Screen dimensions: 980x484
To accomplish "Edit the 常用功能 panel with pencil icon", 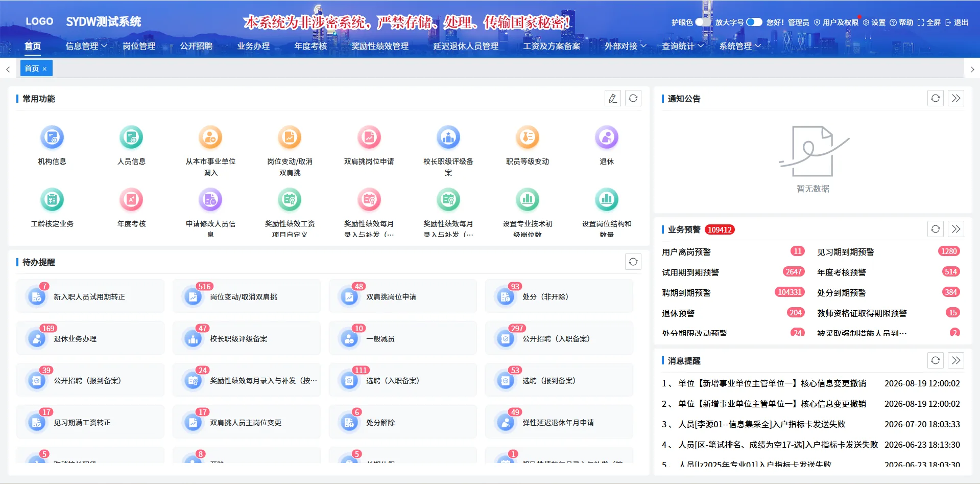I will 613,98.
